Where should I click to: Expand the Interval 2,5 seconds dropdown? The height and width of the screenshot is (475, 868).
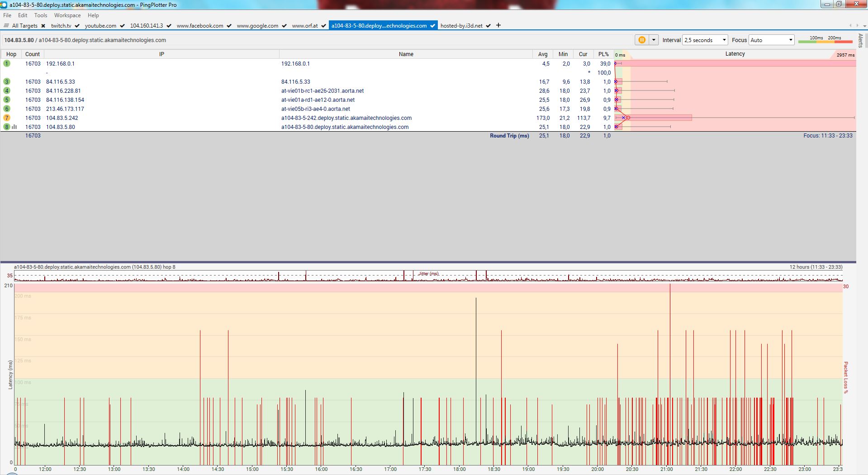pyautogui.click(x=705, y=40)
